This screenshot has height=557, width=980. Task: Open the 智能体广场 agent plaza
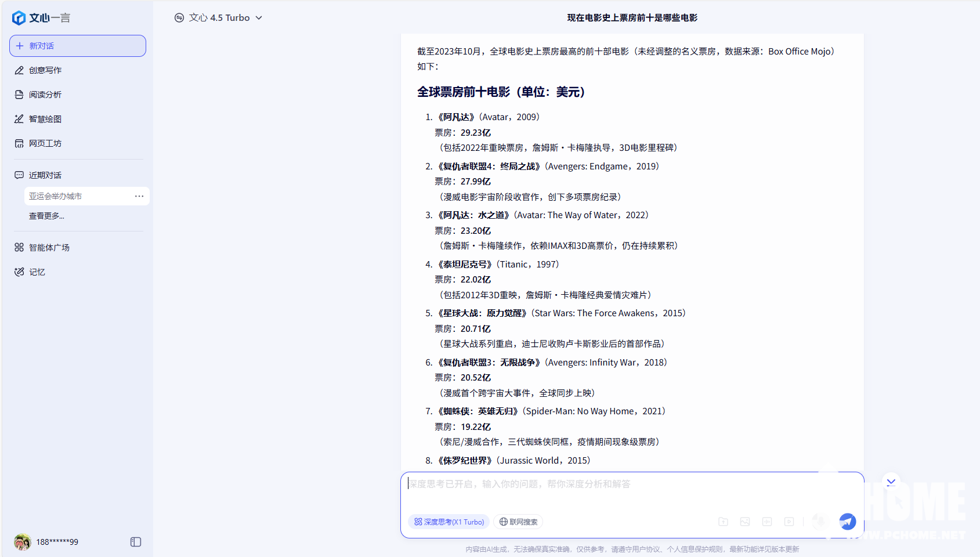coord(49,248)
